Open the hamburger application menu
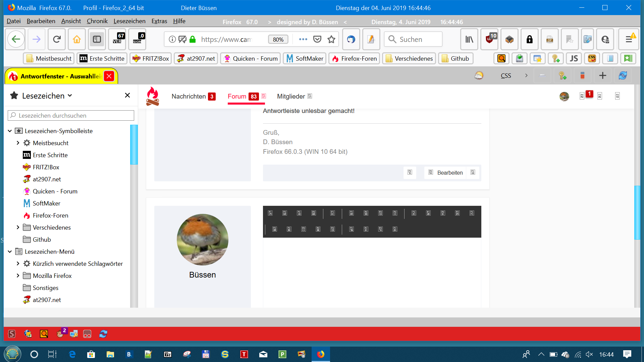The width and height of the screenshot is (644, 362). [629, 39]
